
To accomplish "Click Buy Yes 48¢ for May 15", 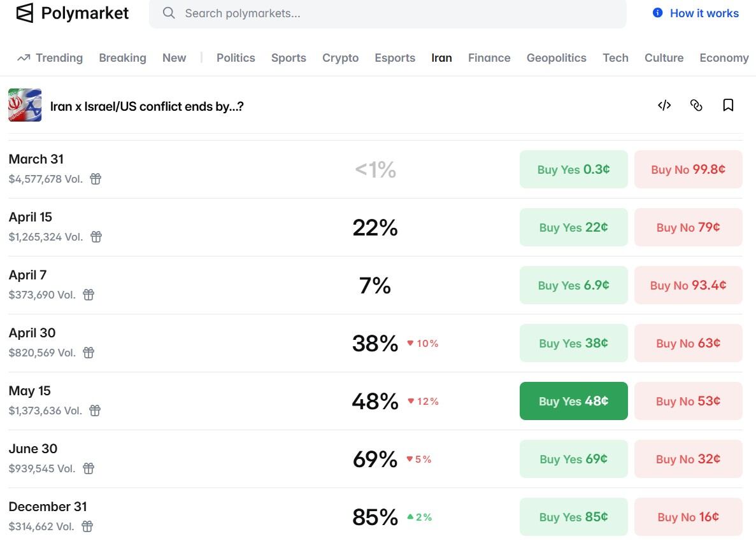I will (573, 401).
